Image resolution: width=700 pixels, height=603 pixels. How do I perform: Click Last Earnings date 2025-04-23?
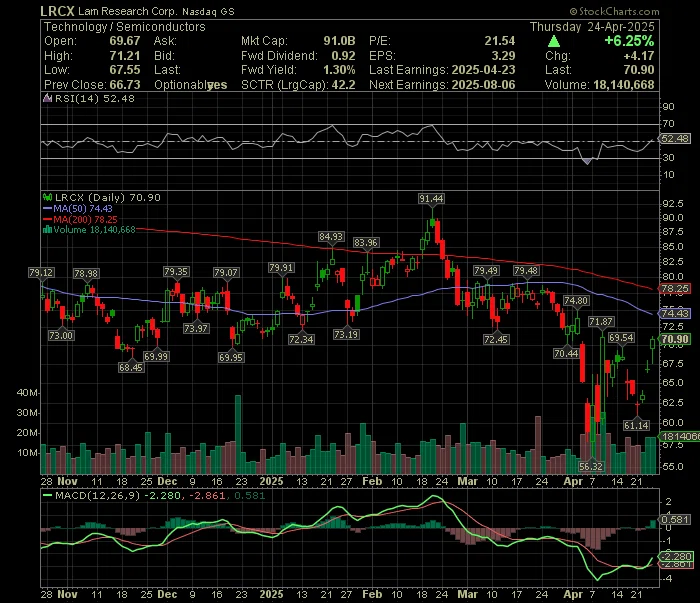pyautogui.click(x=483, y=70)
